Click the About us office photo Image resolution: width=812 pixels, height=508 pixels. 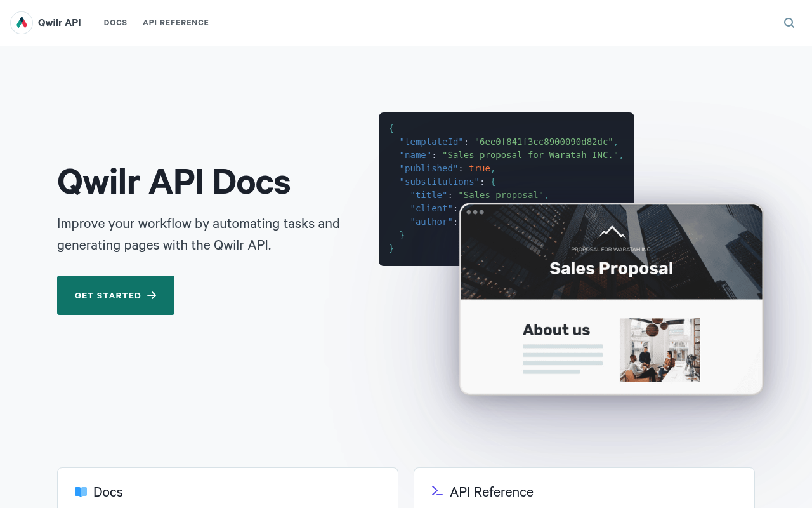click(660, 350)
